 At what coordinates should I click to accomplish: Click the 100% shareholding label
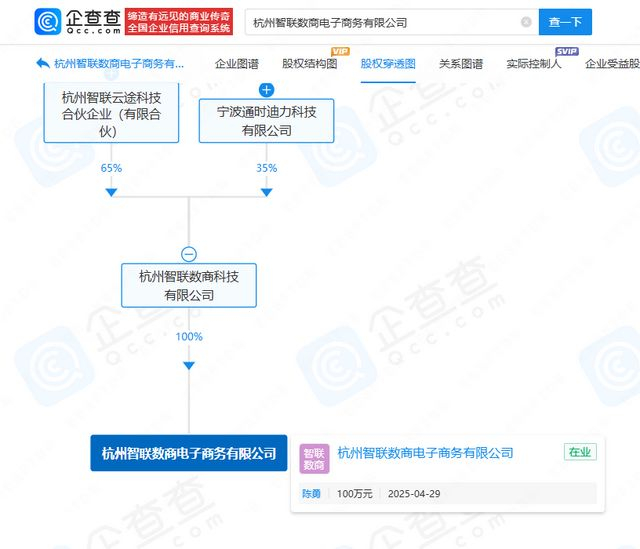click(x=189, y=337)
